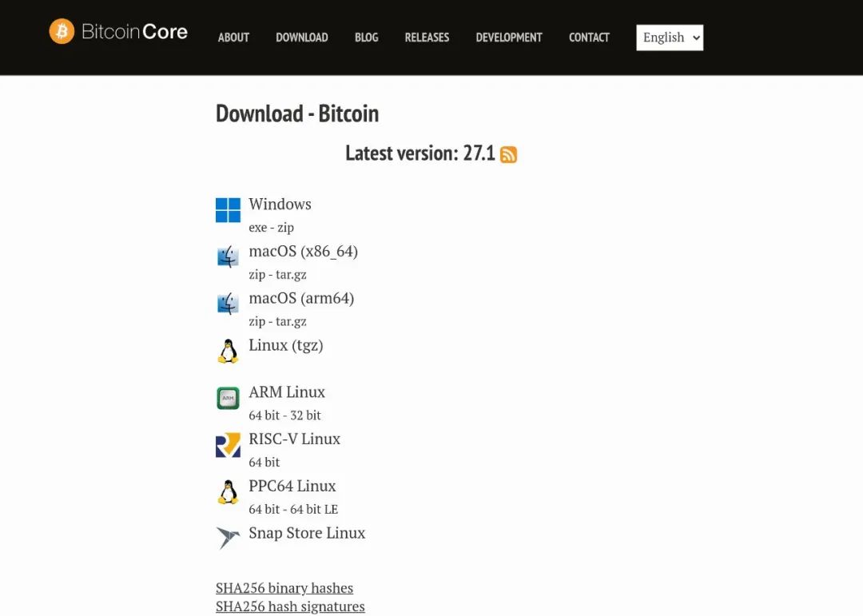Open the Snap Store Linux link
Viewport: 863px width, 616px height.
point(307,534)
